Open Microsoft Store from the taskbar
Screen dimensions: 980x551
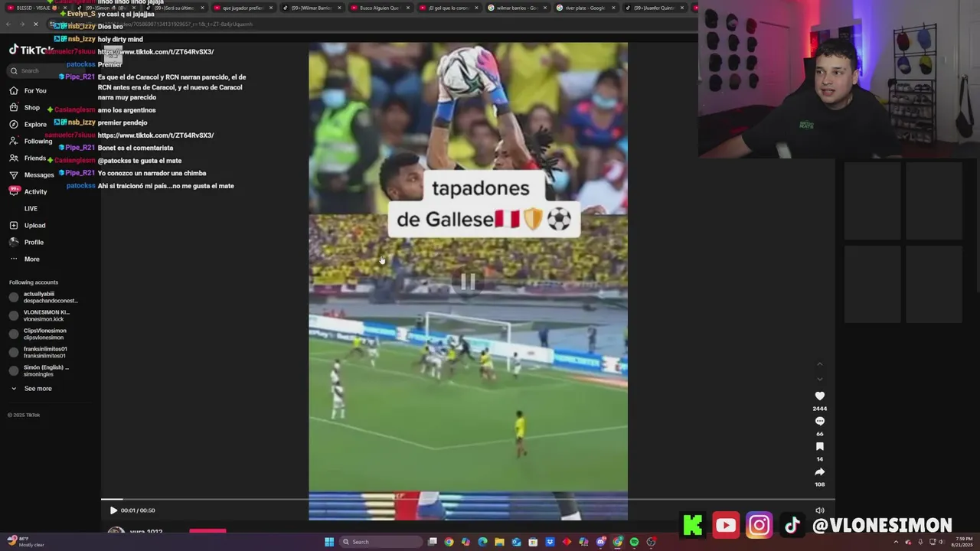533,542
